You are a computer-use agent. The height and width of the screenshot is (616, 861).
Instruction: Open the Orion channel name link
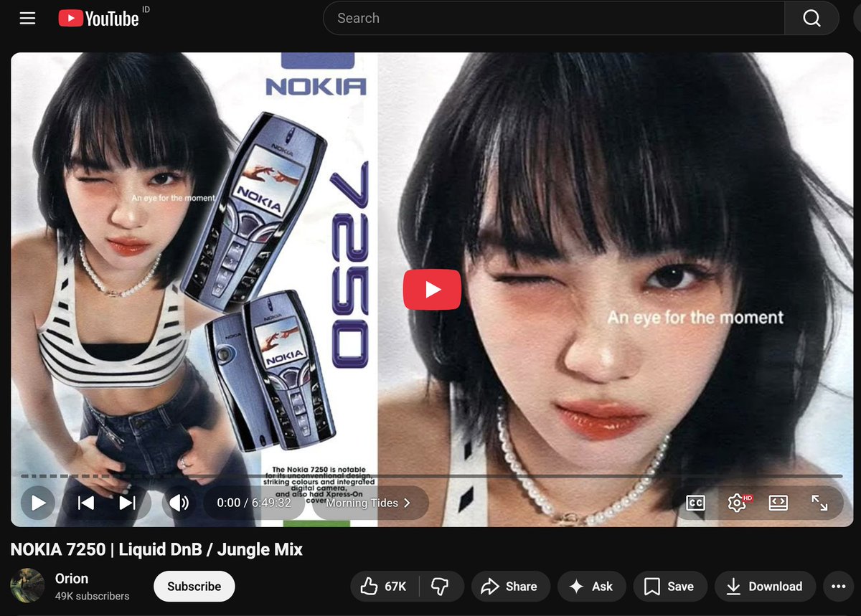(x=72, y=578)
